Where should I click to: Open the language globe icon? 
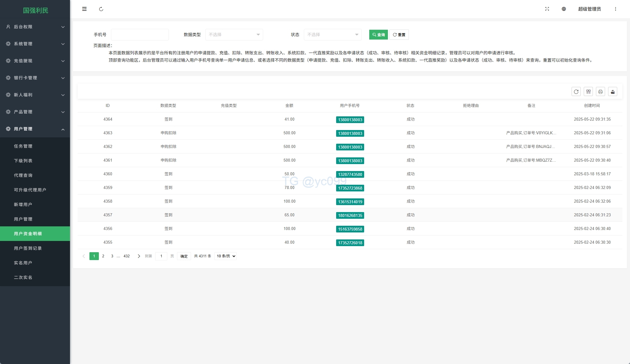tap(564, 9)
